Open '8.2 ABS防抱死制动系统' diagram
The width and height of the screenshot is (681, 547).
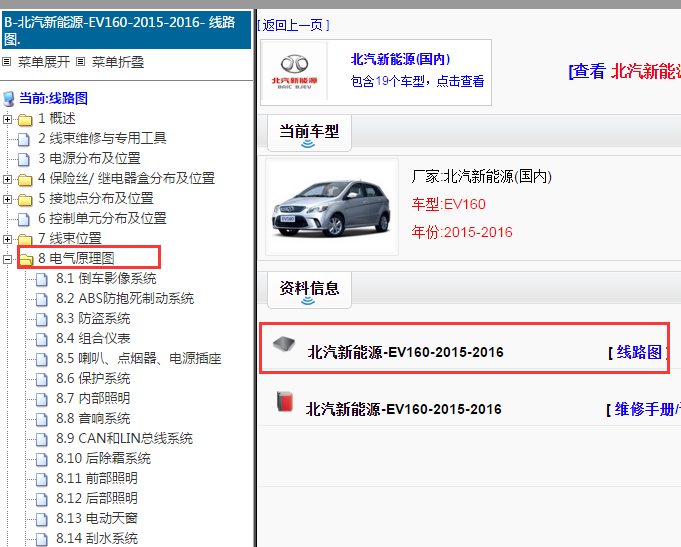pyautogui.click(x=125, y=298)
